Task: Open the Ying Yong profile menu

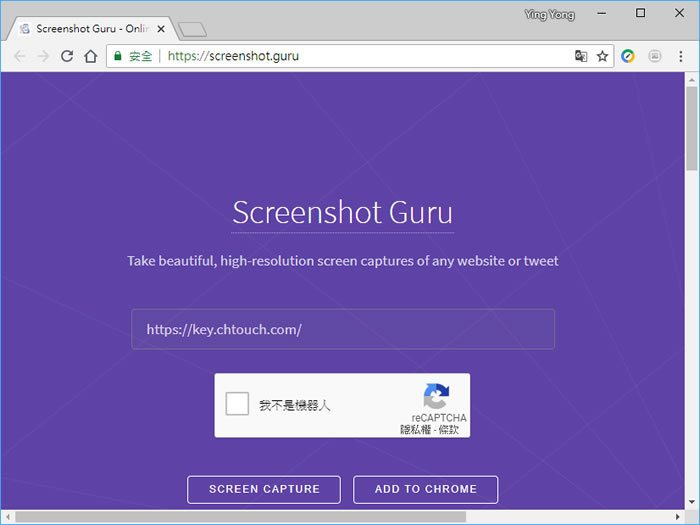Action: [549, 14]
